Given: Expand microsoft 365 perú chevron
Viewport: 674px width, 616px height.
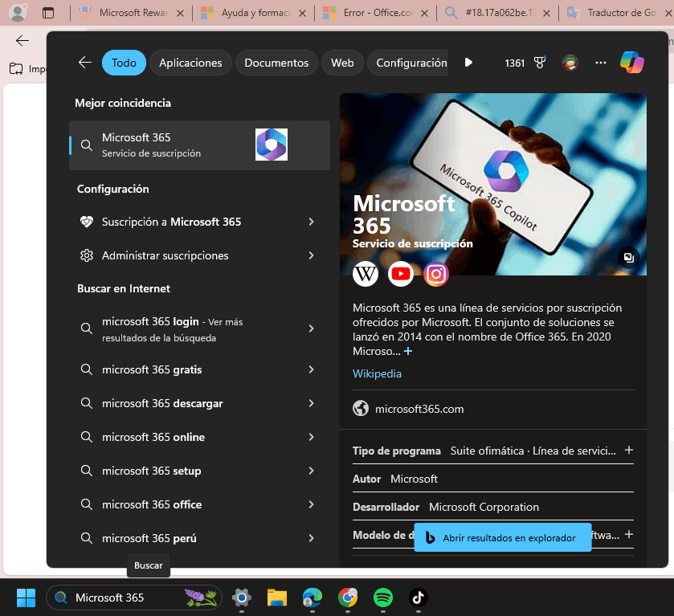Looking at the screenshot, I should tap(311, 538).
